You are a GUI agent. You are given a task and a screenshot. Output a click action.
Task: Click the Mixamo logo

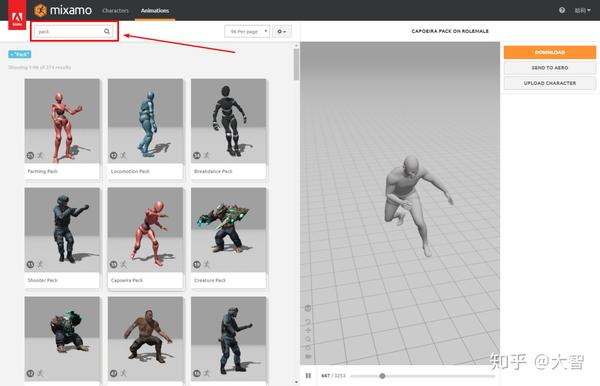[63, 10]
